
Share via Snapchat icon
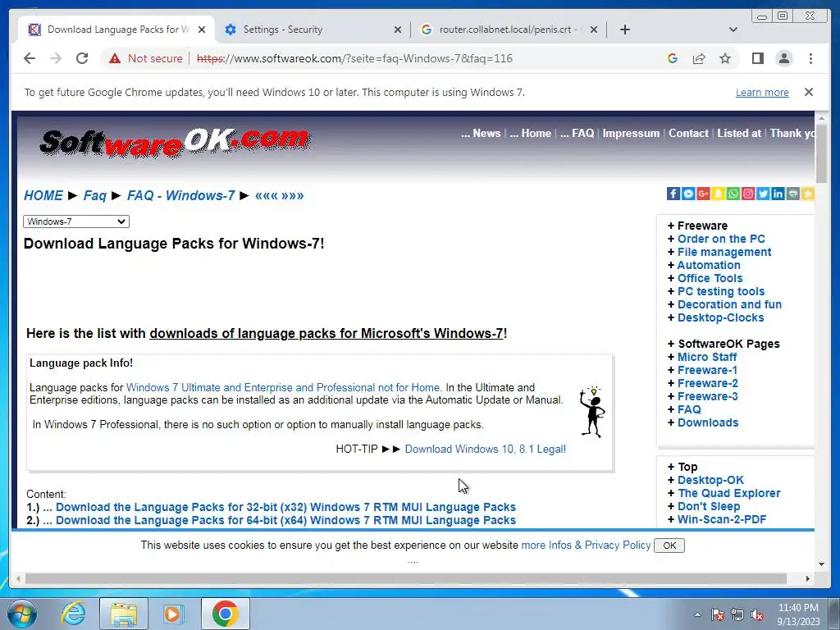719,194
